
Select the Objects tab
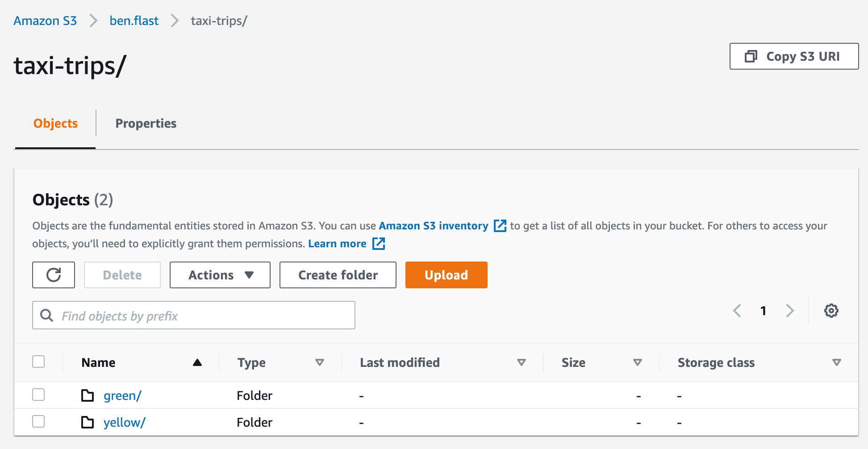pos(55,124)
